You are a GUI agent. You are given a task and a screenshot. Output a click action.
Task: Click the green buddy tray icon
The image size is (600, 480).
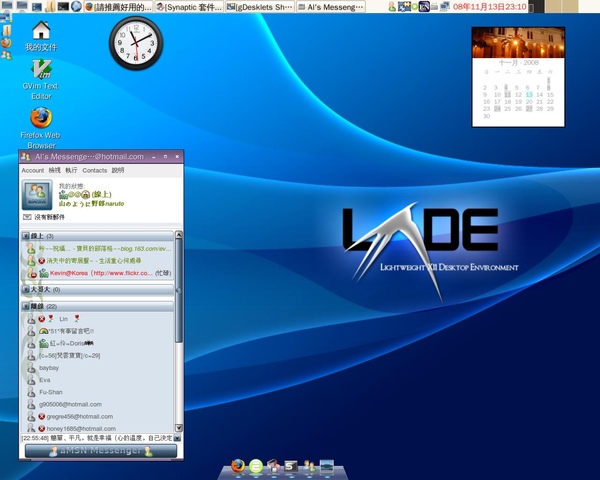392,7
